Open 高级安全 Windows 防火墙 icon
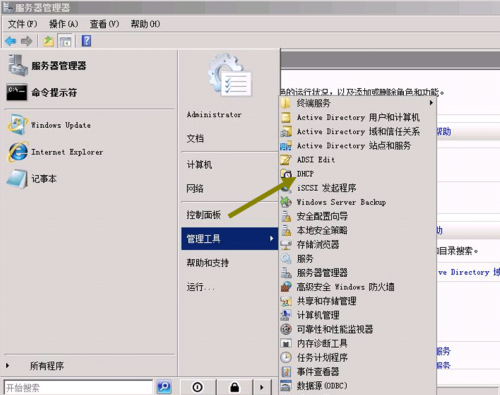Image resolution: width=500 pixels, height=395 pixels. click(286, 287)
